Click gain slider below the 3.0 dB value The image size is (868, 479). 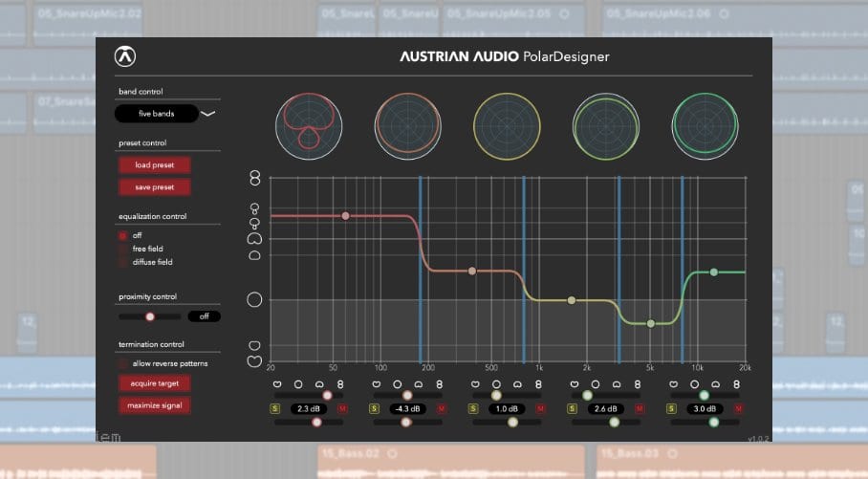pyautogui.click(x=705, y=422)
